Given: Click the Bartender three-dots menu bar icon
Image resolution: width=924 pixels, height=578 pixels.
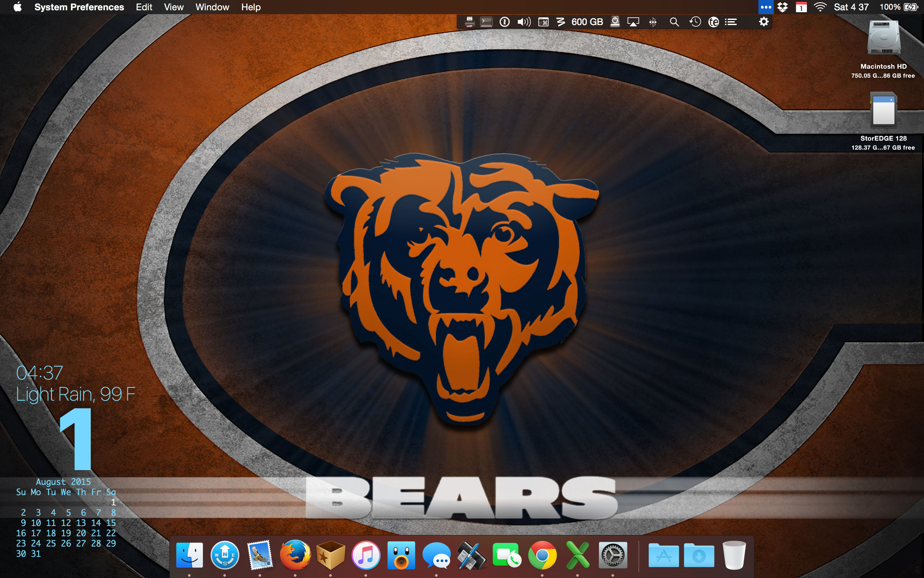Looking at the screenshot, I should [x=766, y=7].
